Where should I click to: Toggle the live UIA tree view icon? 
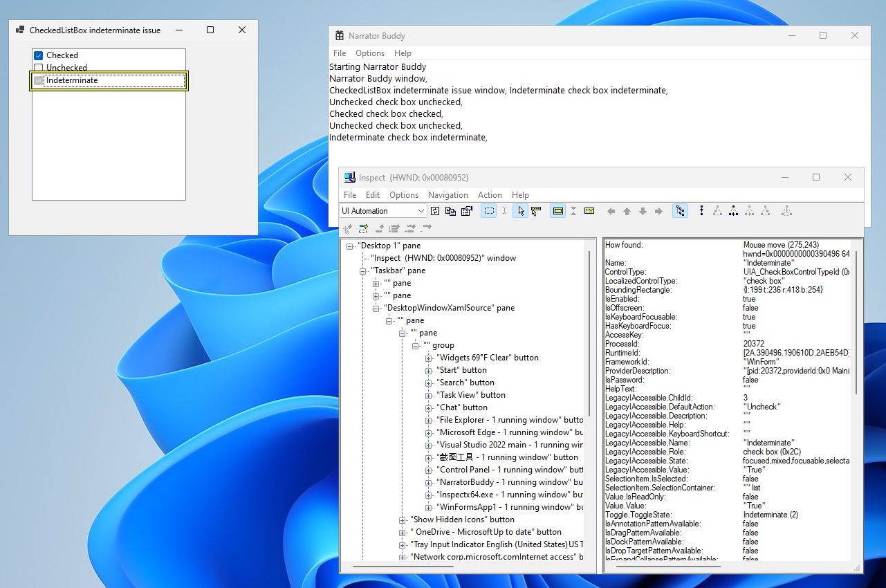680,210
